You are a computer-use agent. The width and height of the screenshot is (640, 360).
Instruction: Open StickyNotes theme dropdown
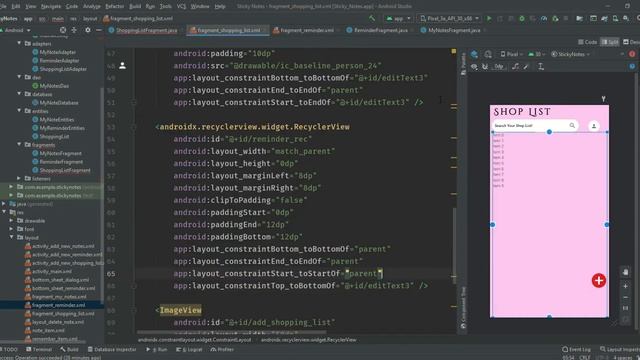[571, 54]
